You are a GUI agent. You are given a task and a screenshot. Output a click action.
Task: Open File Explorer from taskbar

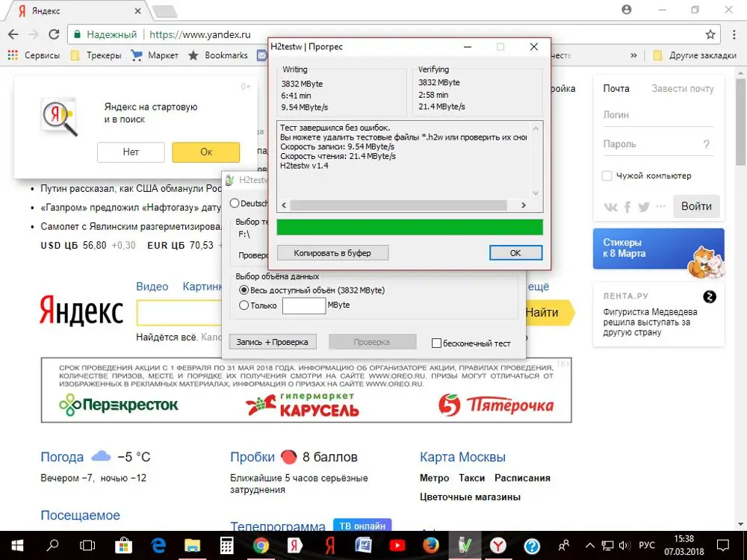point(193,546)
